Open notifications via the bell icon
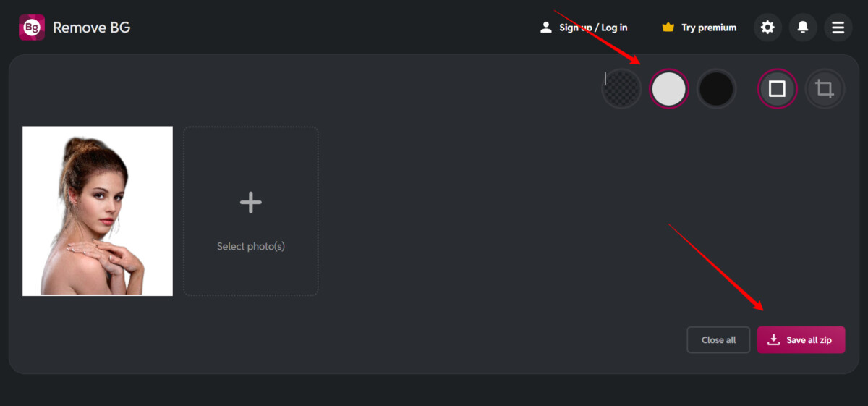The height and width of the screenshot is (406, 868). coord(803,28)
